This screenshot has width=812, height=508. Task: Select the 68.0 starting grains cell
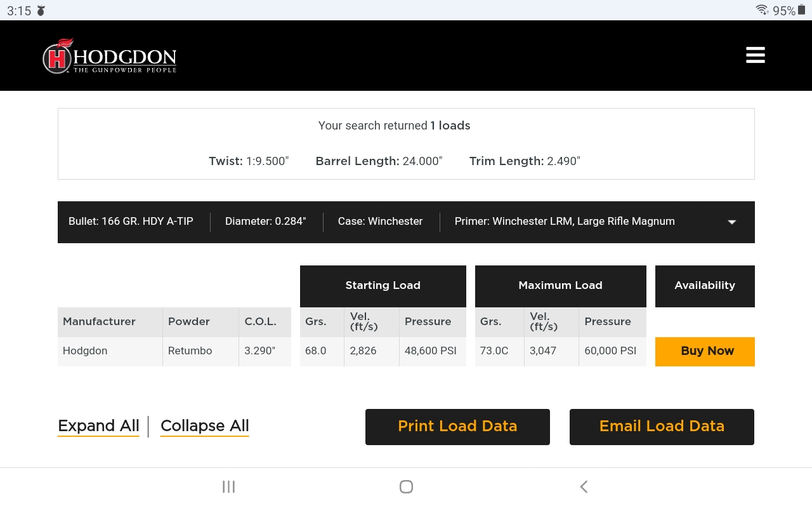pos(322,351)
